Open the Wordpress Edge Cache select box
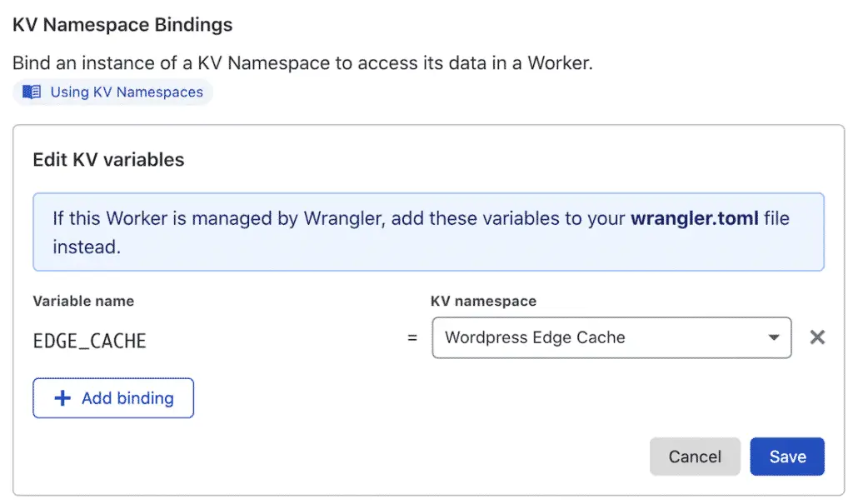The width and height of the screenshot is (853, 504). tap(611, 337)
